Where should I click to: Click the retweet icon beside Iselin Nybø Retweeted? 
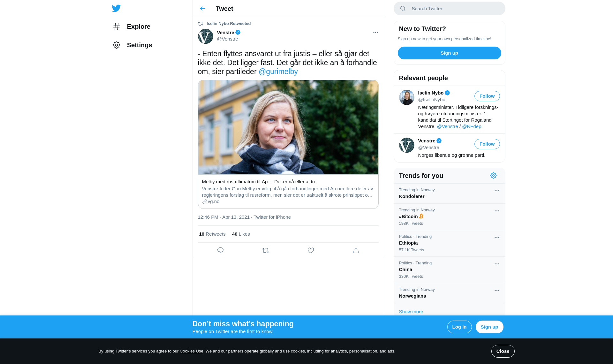tap(201, 24)
